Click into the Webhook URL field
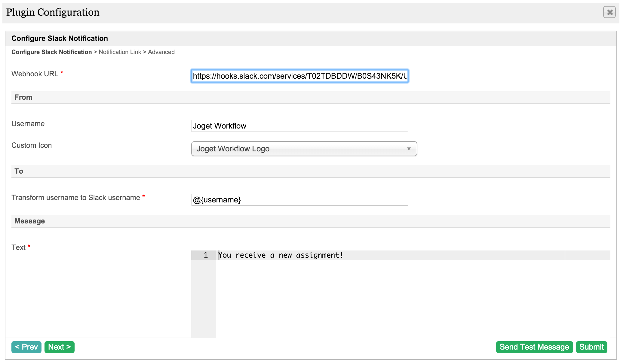Viewport: 620px width, 364px height. pos(299,76)
